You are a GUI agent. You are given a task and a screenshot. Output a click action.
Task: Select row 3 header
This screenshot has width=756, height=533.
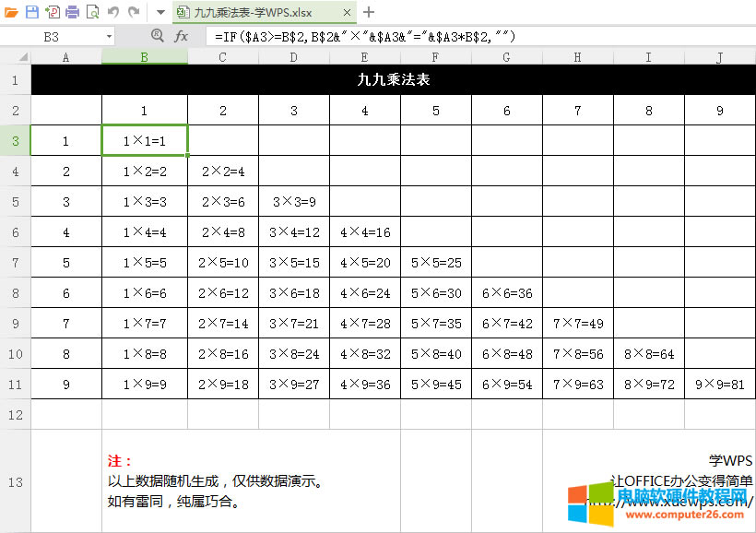(16, 140)
